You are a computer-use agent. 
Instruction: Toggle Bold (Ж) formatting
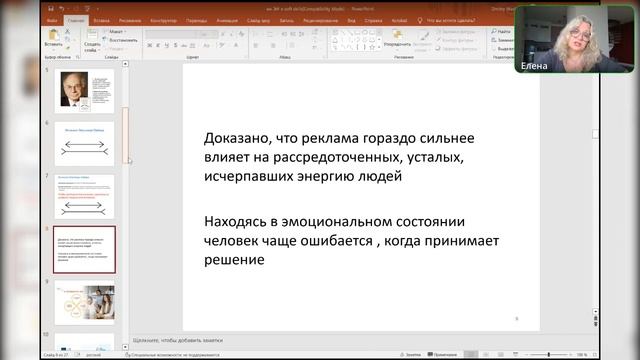(x=149, y=45)
